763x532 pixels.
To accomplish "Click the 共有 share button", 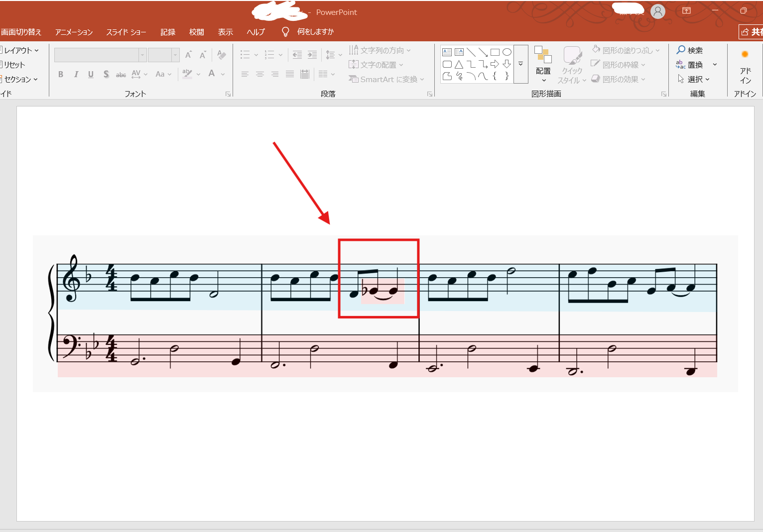I will pos(752,32).
